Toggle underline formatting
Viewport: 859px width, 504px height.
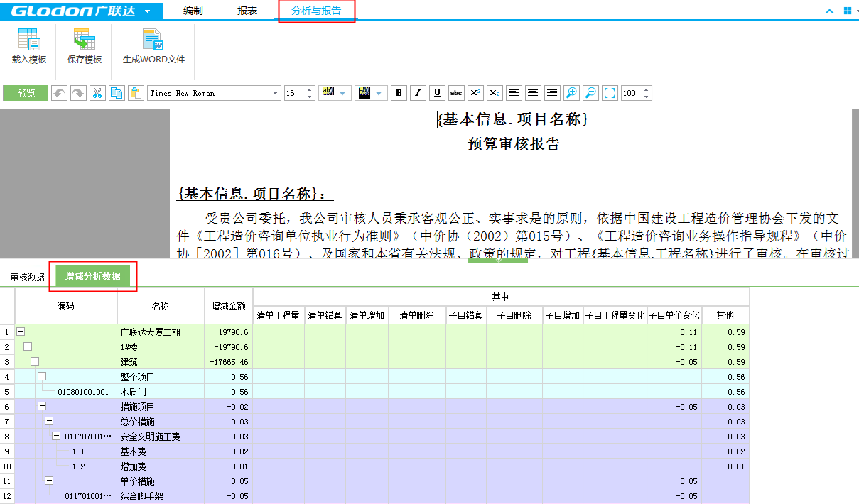tap(437, 93)
